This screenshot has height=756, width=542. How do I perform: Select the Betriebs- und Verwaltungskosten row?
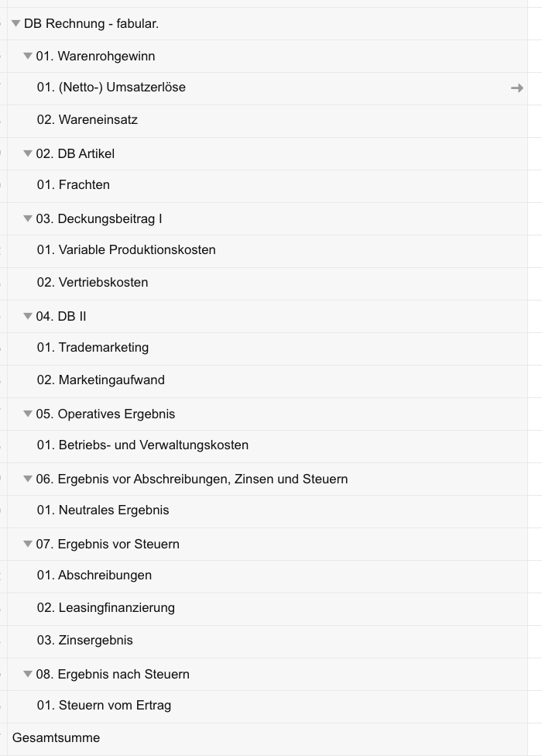point(142,445)
